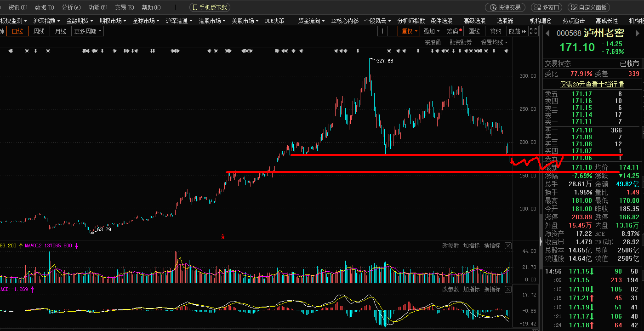Click 加指标 on the MACD panel

click(x=471, y=290)
